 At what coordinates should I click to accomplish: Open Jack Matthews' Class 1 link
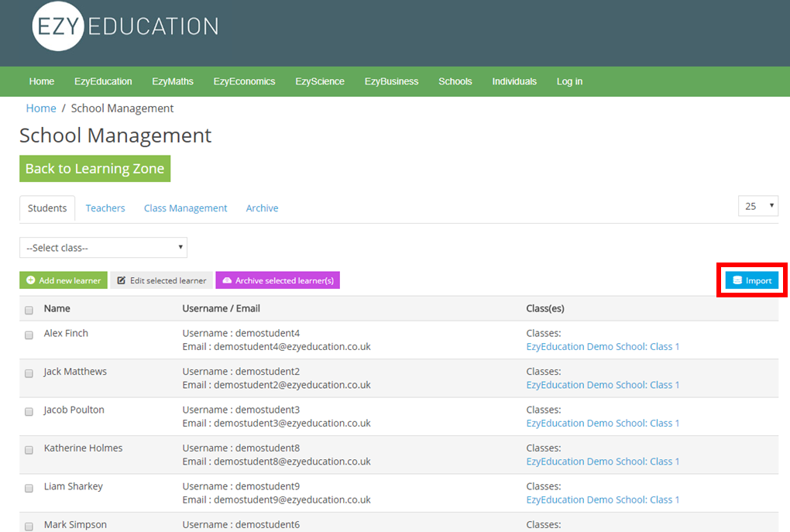coord(603,385)
